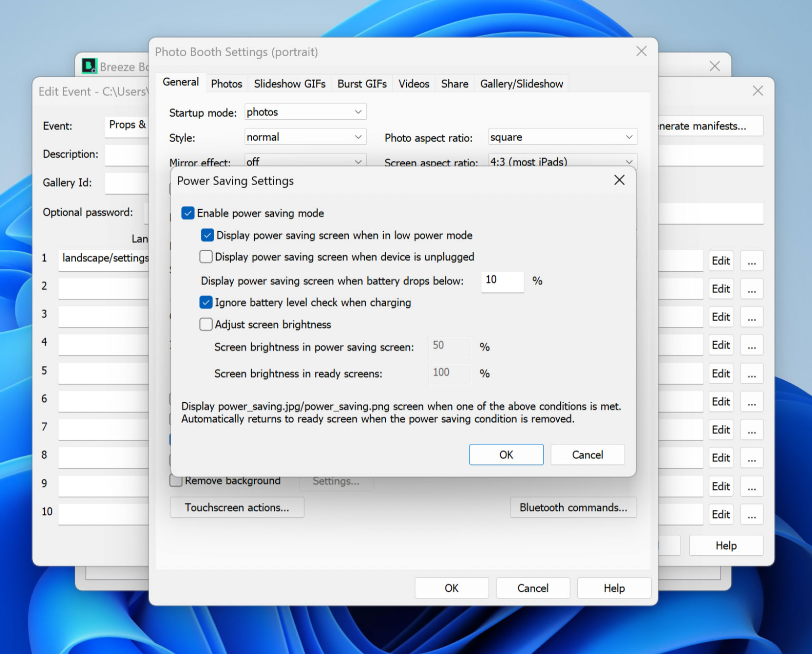Image resolution: width=812 pixels, height=654 pixels.
Task: Open Bluetooth commands settings
Action: coord(573,508)
